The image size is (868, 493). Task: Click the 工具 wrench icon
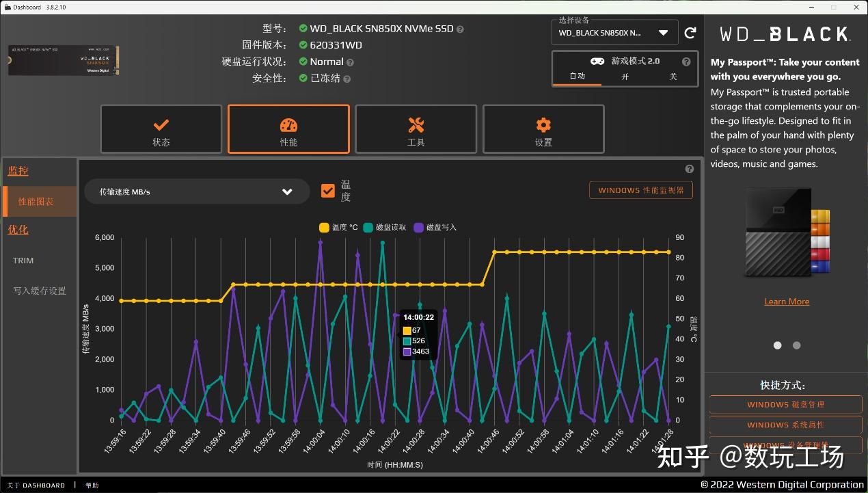416,124
